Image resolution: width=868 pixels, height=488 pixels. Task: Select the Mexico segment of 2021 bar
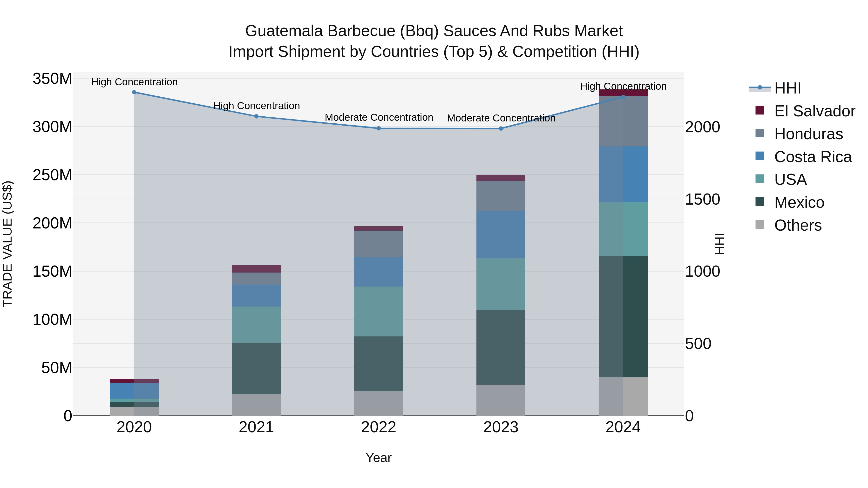[257, 368]
